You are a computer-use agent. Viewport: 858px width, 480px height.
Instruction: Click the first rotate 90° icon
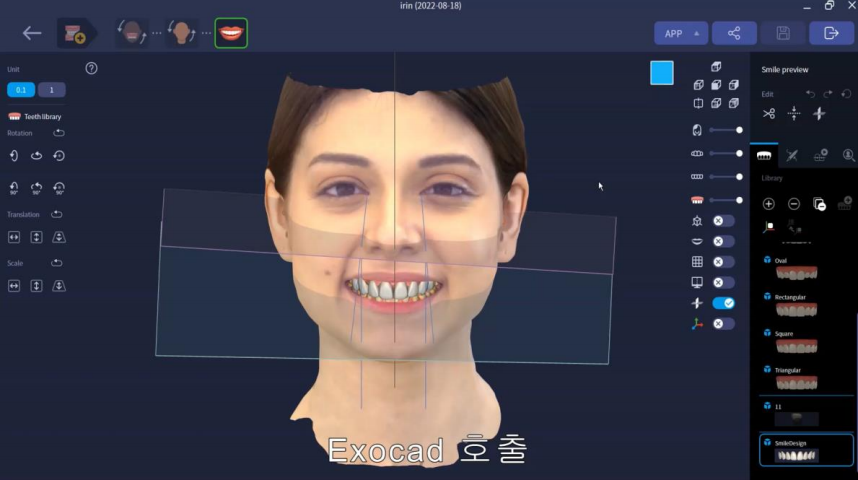14,188
